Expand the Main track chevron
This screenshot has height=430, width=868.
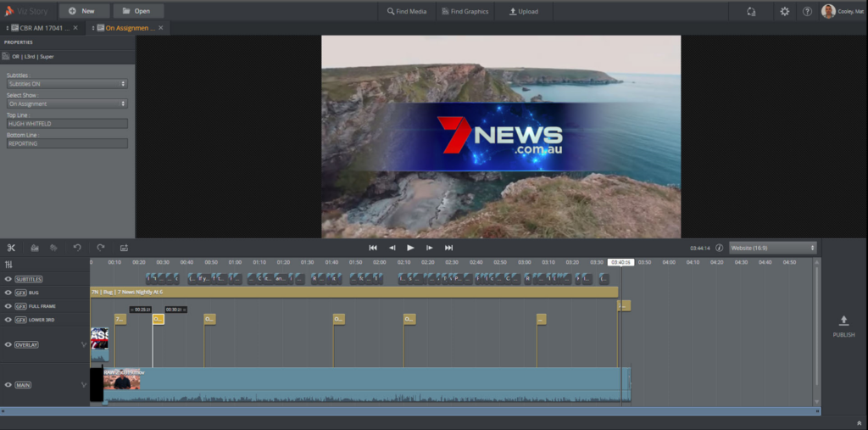click(x=84, y=385)
